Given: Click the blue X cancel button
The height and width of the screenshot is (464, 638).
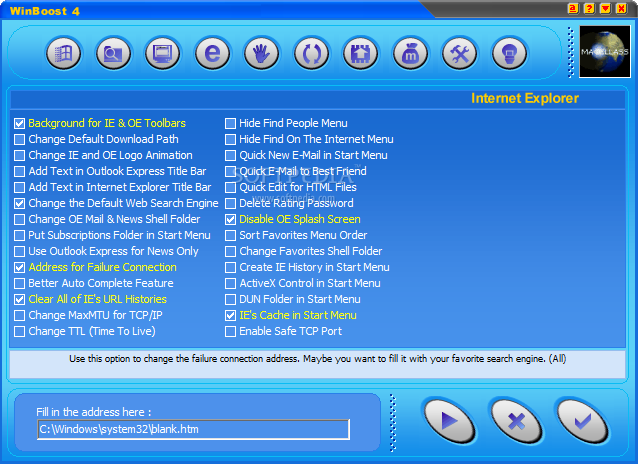Looking at the screenshot, I should (x=516, y=421).
